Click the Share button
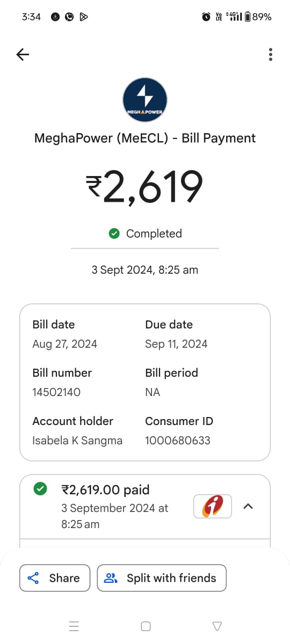The image size is (290, 644). (x=55, y=578)
